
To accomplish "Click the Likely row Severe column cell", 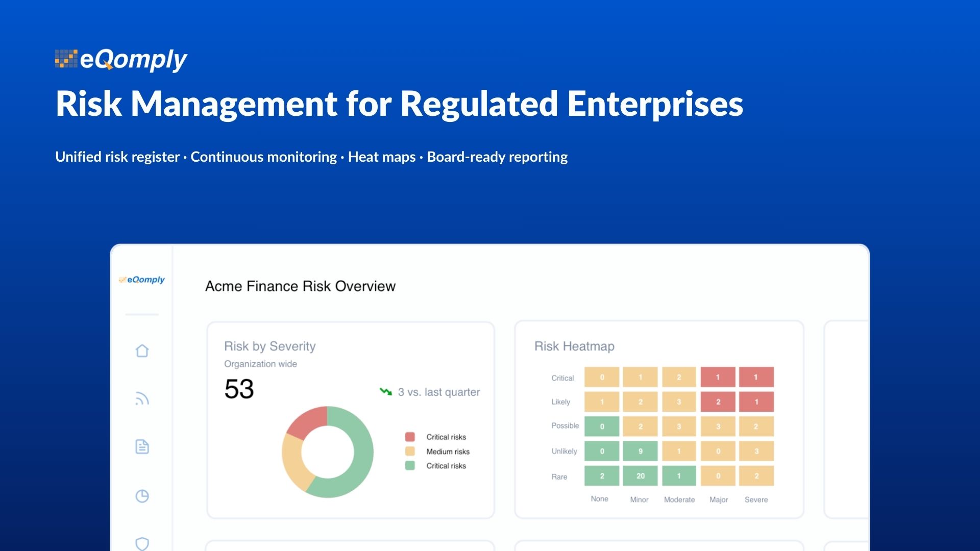I will pyautogui.click(x=756, y=402).
